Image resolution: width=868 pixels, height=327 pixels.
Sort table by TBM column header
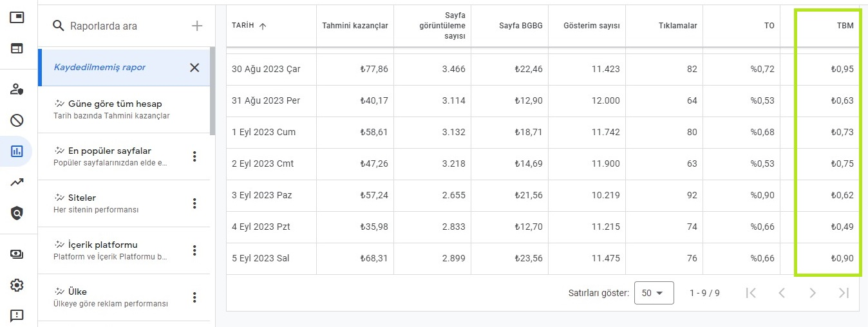pos(845,26)
